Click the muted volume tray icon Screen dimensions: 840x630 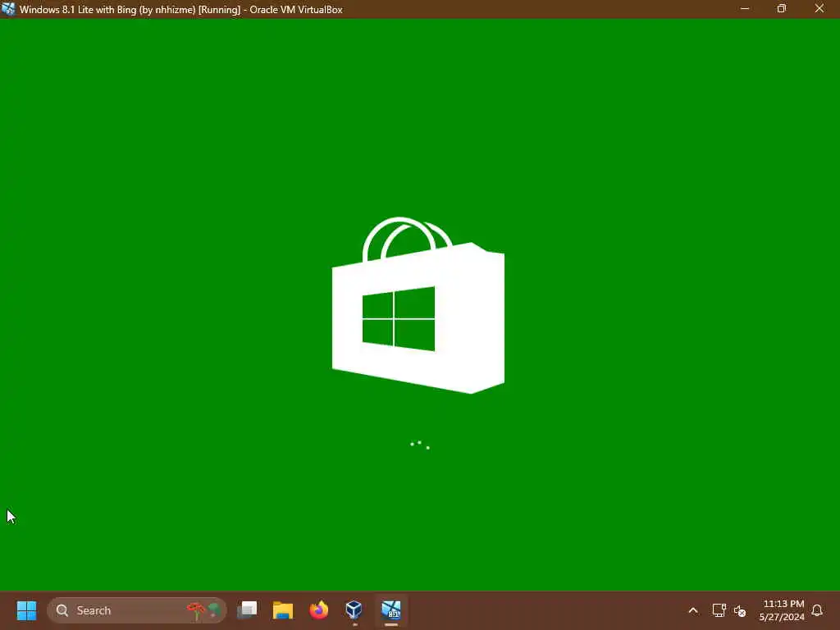(x=740, y=610)
